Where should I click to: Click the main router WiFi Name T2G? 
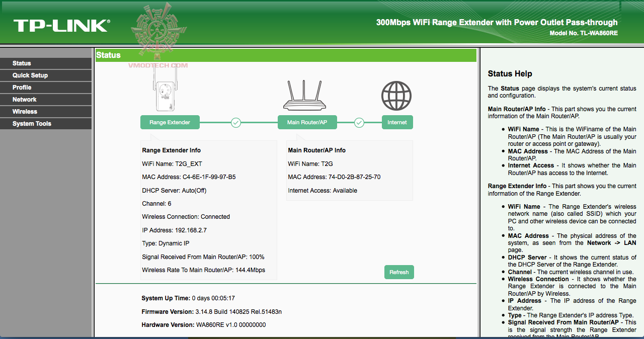[x=310, y=164]
